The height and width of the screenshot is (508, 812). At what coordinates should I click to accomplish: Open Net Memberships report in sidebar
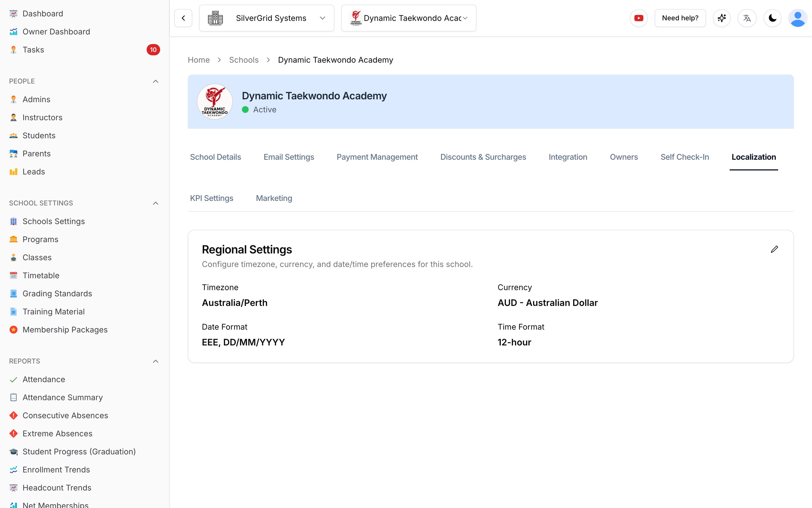tap(55, 505)
